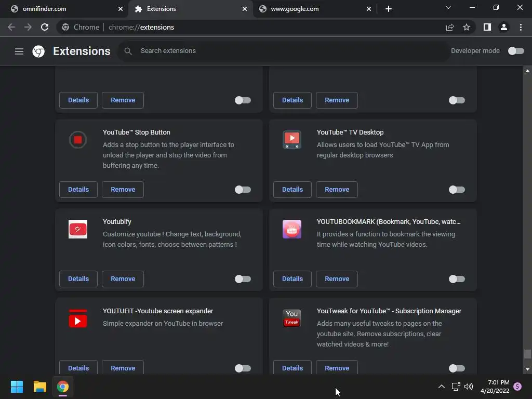Screen dimensions: 532x399
Task: Click the Chrome logo beside the Extensions title
Action: pos(38,51)
